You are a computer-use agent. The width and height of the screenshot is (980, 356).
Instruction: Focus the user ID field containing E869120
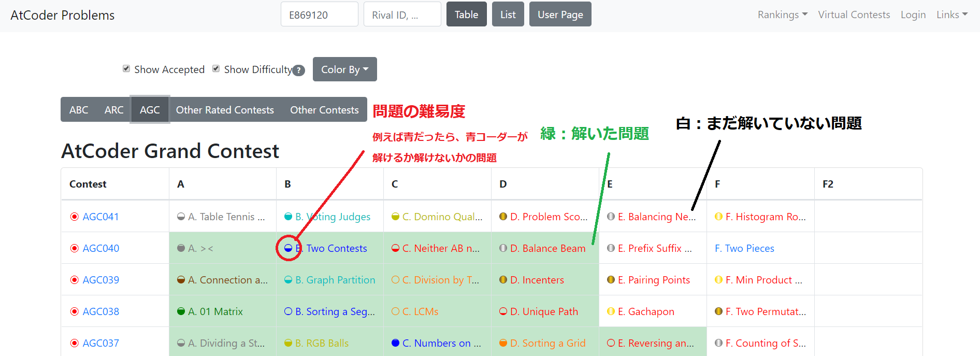320,15
